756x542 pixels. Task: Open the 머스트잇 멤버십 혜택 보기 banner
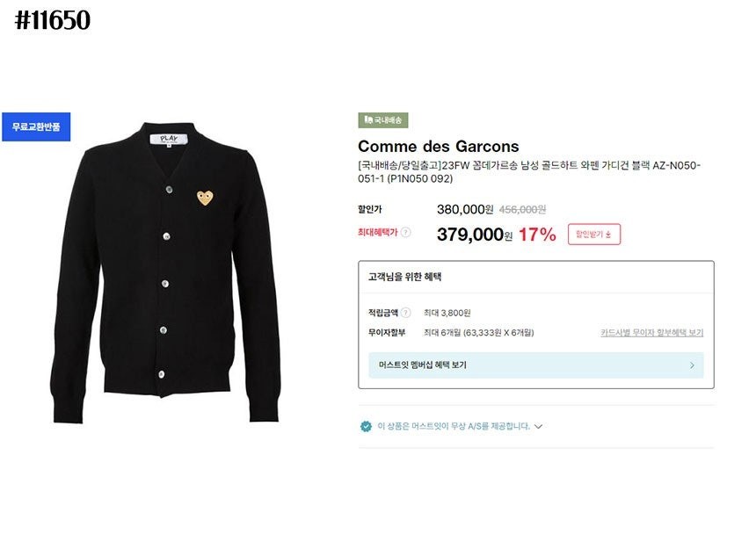pos(535,365)
